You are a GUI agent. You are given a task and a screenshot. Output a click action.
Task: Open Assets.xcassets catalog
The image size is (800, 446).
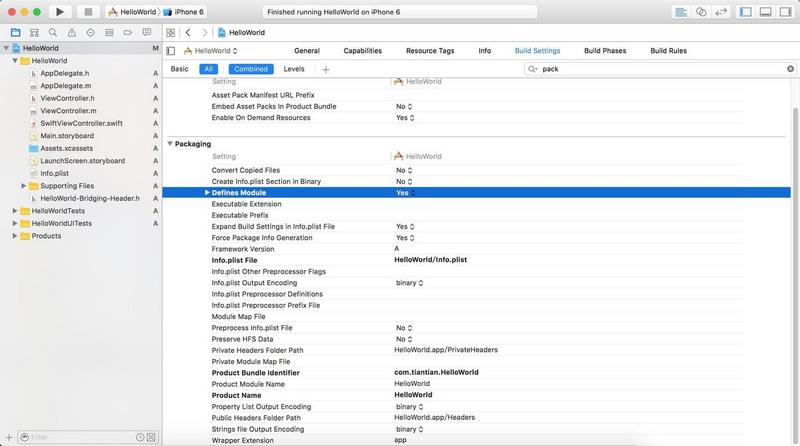point(66,148)
